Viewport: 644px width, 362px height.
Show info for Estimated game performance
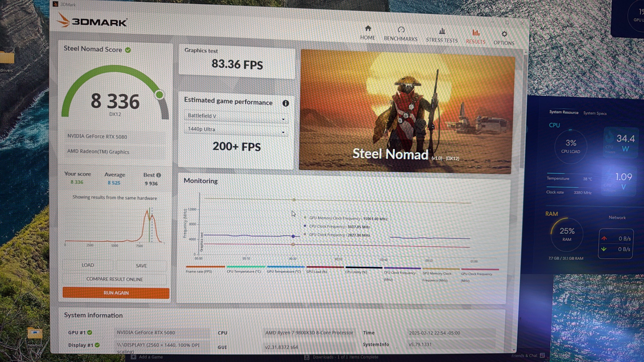coord(286,103)
